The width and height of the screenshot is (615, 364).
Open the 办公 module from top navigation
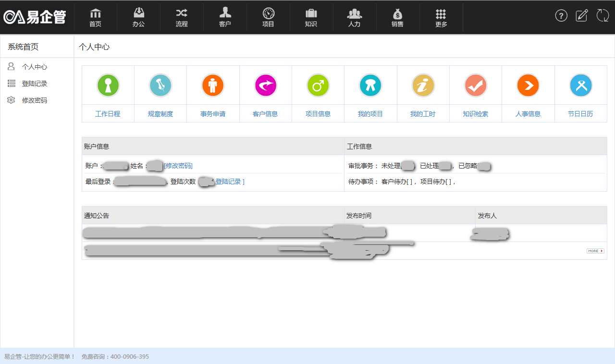[x=138, y=17]
